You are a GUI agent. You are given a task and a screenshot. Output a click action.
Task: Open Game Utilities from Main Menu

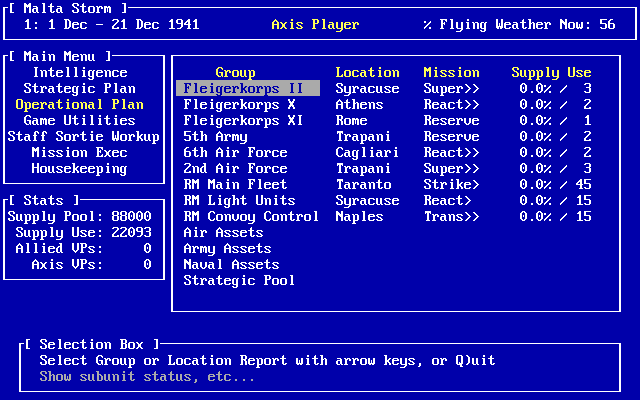pos(80,120)
